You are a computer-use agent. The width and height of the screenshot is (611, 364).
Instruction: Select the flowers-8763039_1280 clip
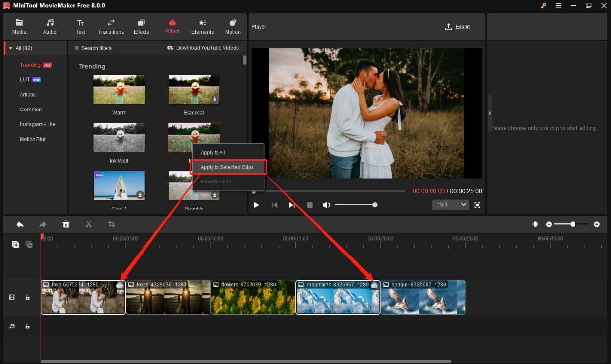point(253,297)
